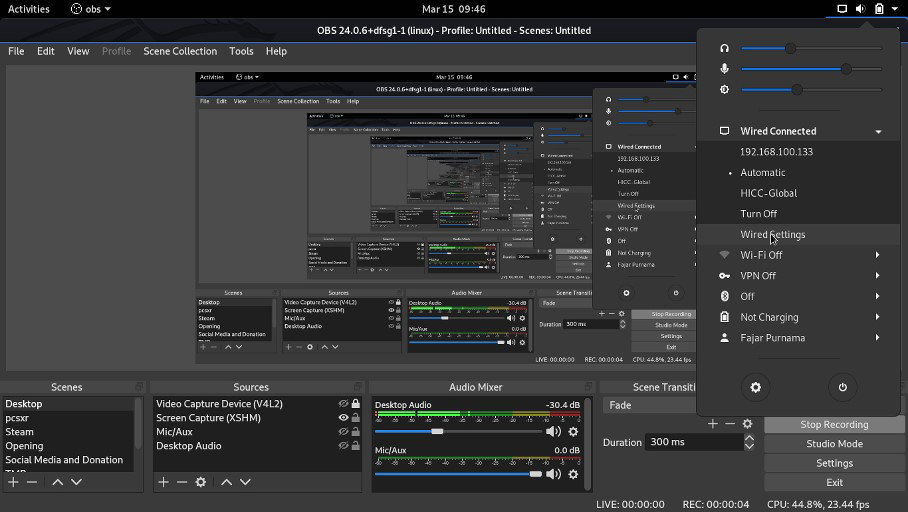
Task: Mute Desktop Audio with the speaker icon
Action: (554, 431)
